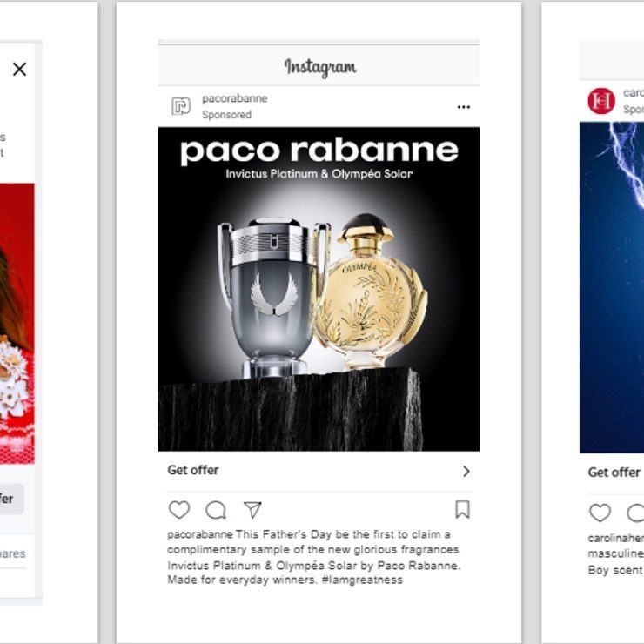Click Get offer on the Carolina Herrera ad

[x=614, y=473]
